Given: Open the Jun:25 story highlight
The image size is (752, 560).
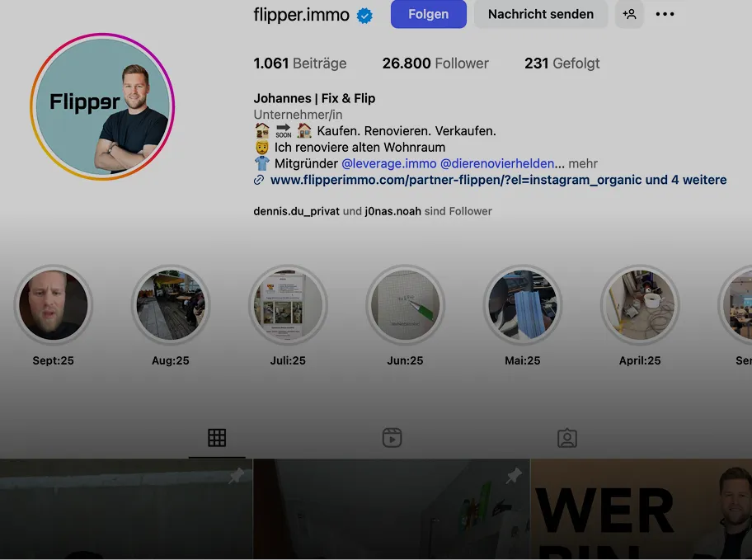Looking at the screenshot, I should click(x=405, y=304).
